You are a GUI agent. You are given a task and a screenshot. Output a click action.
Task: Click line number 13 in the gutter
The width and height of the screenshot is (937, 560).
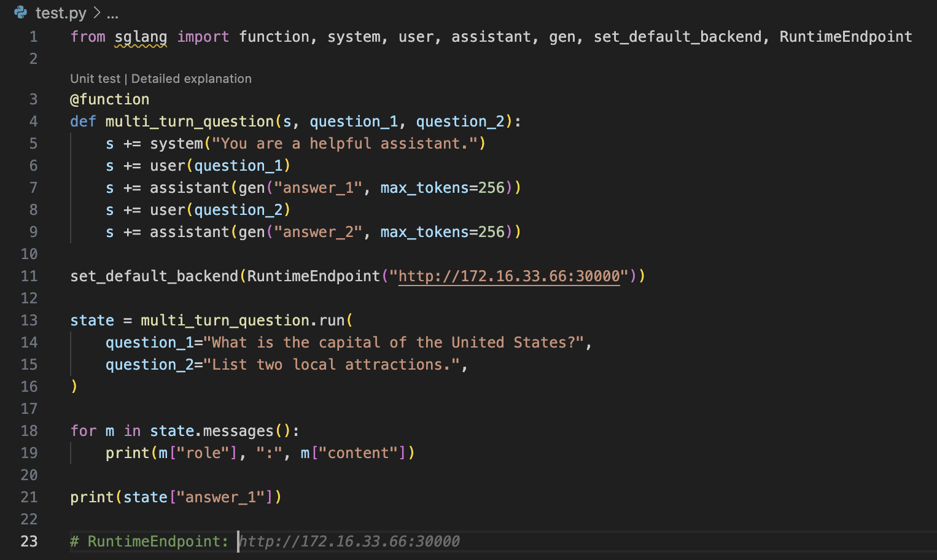coord(29,321)
